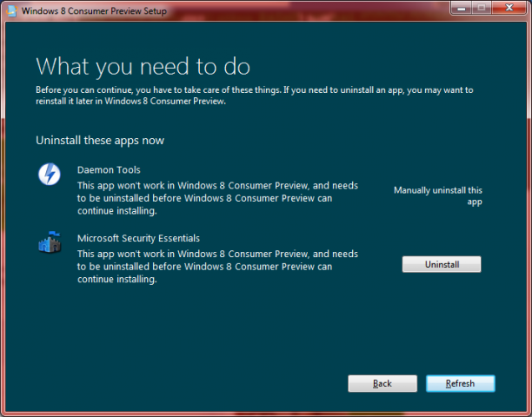Click the Microsoft Security Essentials castle icon
The image size is (532, 417).
click(50, 242)
